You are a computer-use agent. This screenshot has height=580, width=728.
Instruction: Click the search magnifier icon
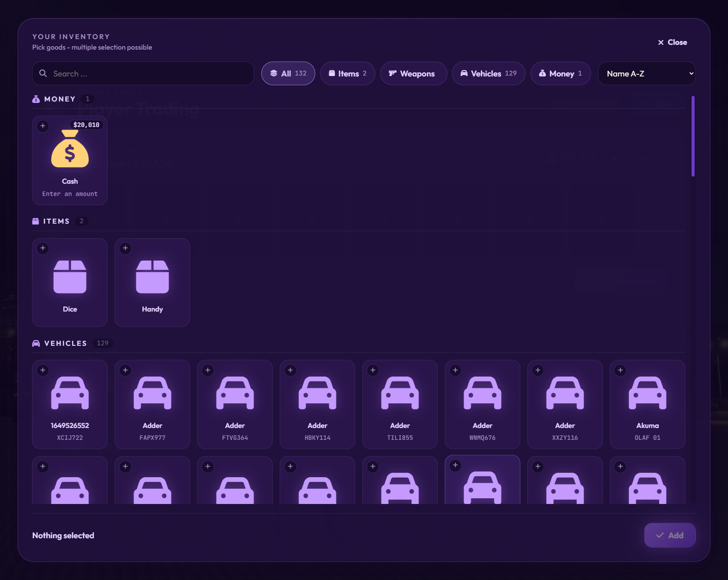tap(43, 73)
